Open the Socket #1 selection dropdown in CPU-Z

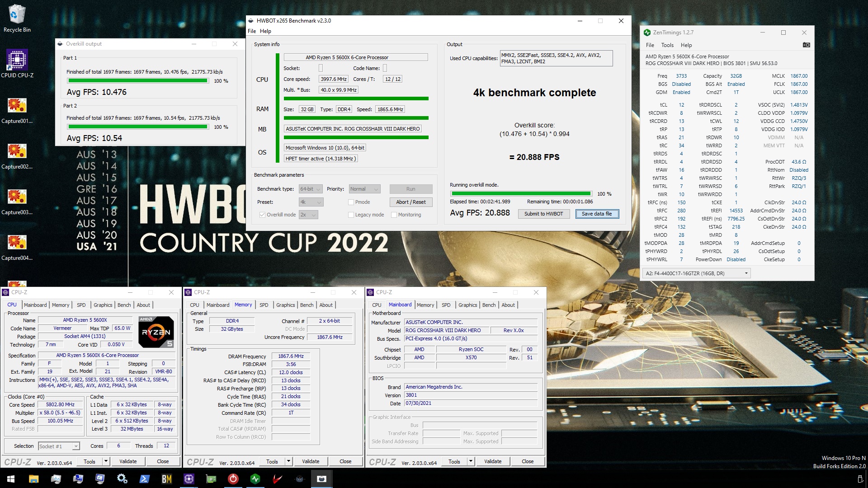point(59,446)
